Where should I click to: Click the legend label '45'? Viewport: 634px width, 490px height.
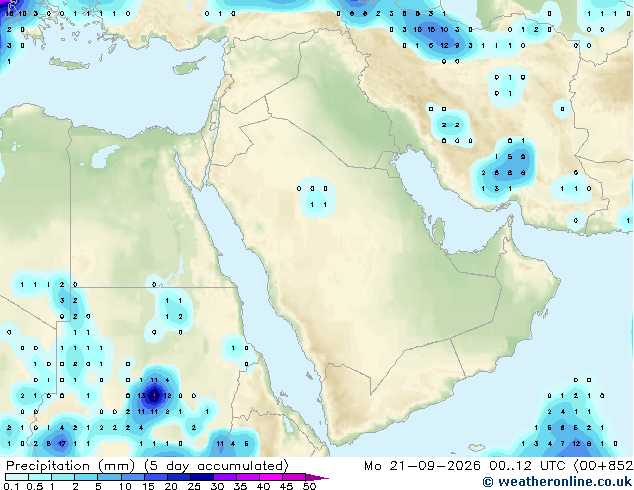coord(286,486)
